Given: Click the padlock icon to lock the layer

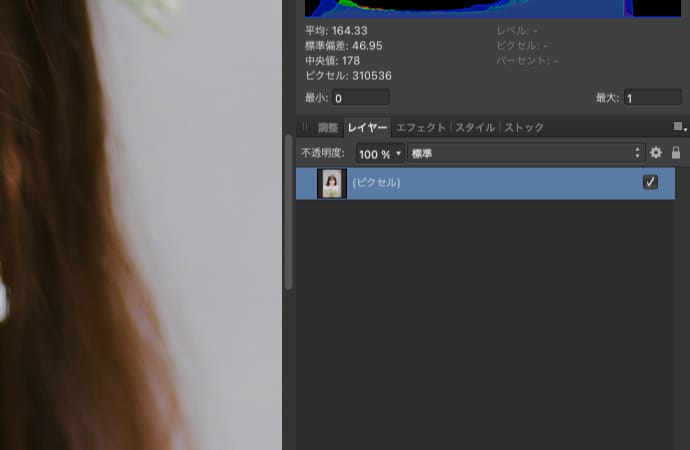Looking at the screenshot, I should (676, 153).
